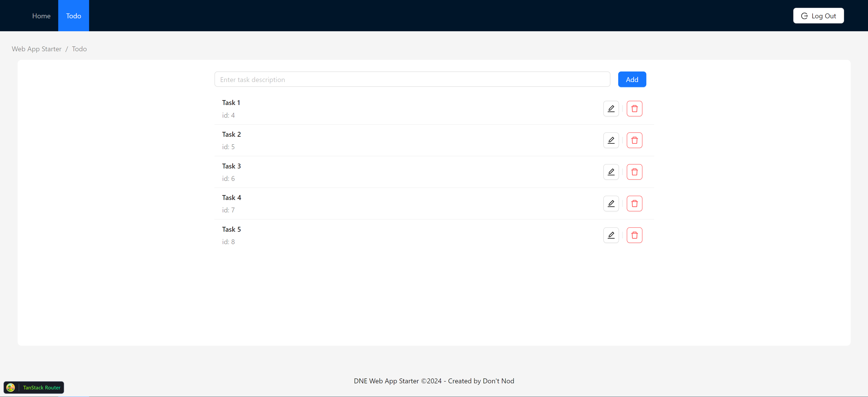Click the trash icon for Task 4

click(x=634, y=203)
